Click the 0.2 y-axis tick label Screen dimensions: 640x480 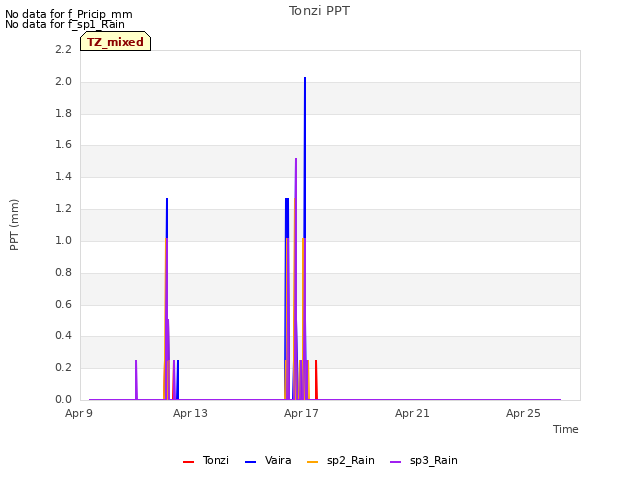pos(63,367)
